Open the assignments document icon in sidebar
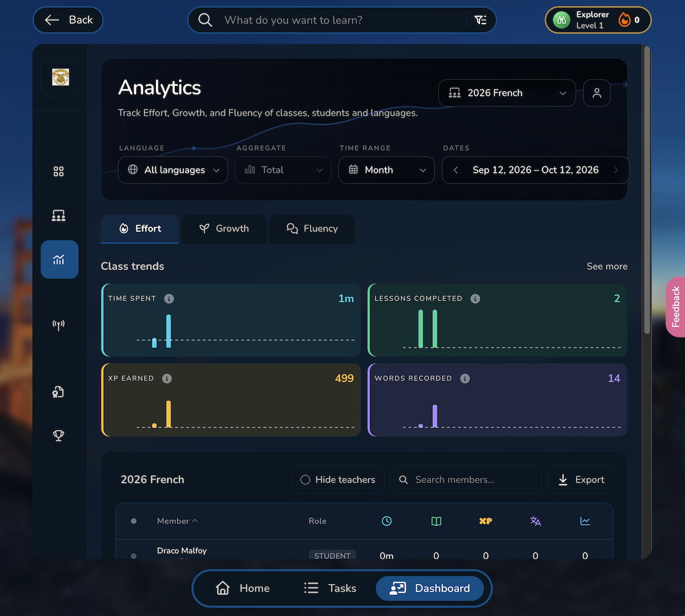685x616 pixels. point(58,392)
